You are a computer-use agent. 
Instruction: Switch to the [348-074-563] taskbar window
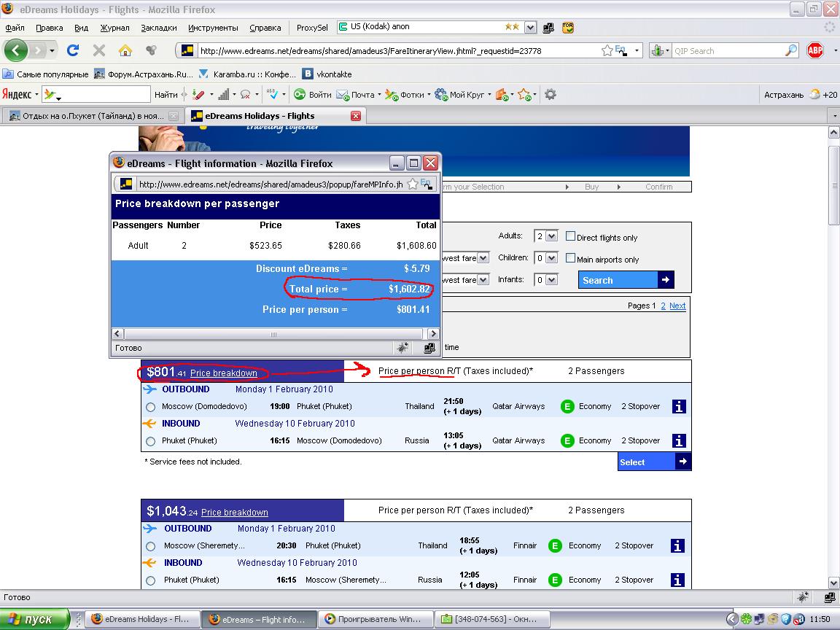tap(491, 619)
